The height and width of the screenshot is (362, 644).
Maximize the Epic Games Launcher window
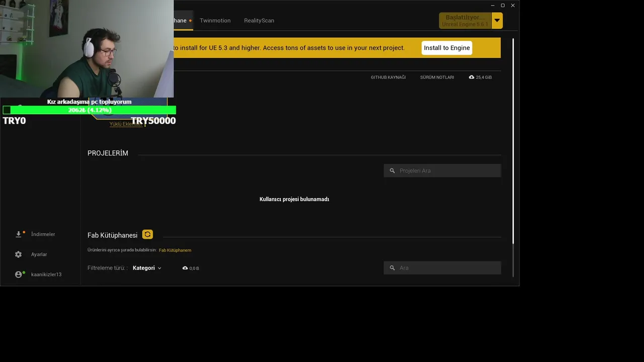click(503, 6)
